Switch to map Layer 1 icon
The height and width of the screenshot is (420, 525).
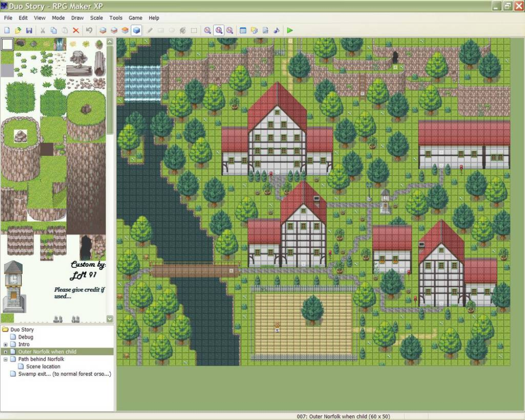click(103, 30)
